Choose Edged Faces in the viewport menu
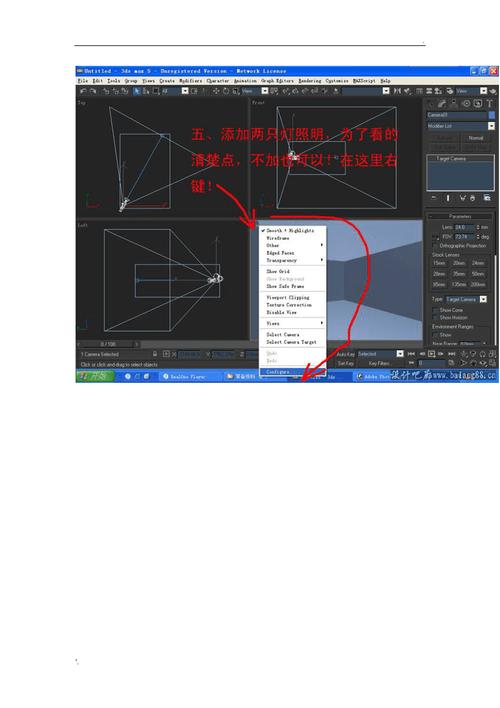 point(292,253)
